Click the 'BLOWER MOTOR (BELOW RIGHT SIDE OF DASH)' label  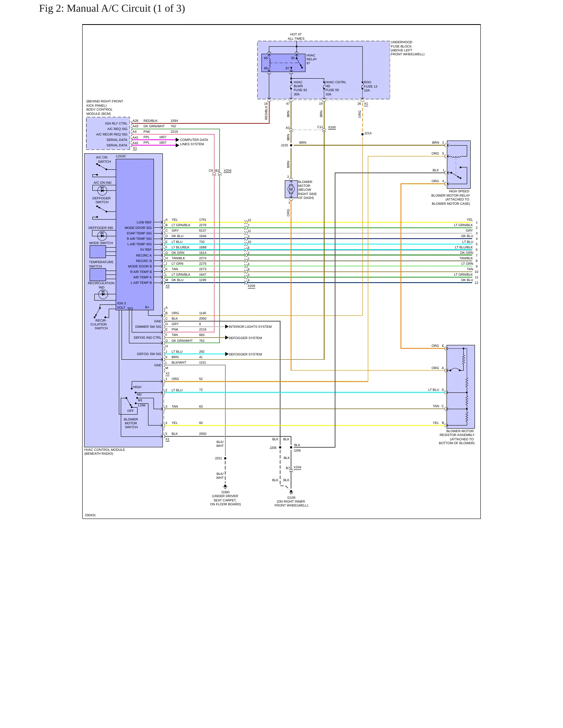[x=307, y=190]
